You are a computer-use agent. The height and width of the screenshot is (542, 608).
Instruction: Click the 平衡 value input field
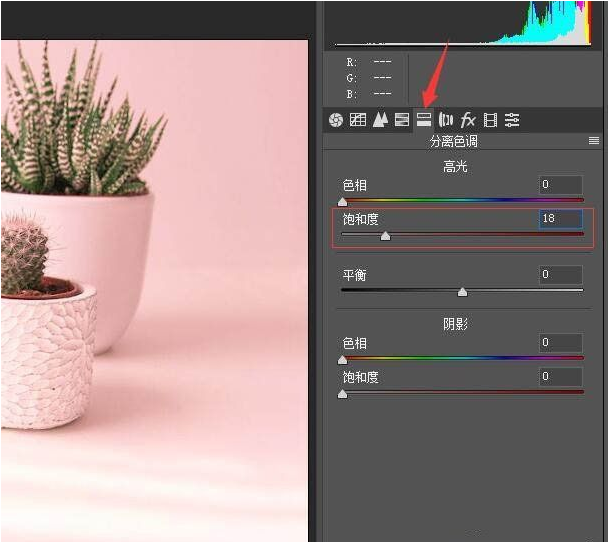(560, 274)
